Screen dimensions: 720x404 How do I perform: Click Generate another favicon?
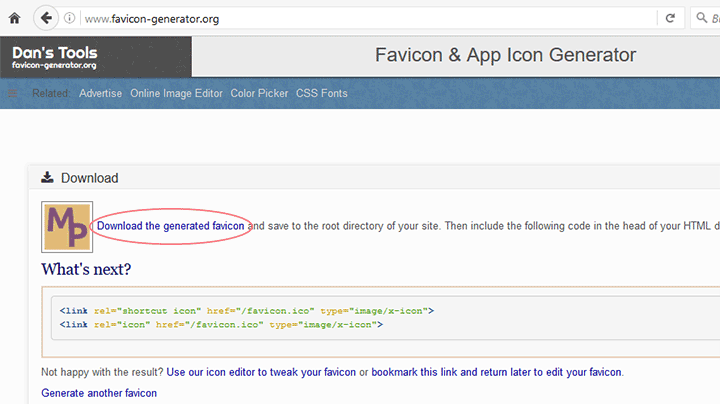click(x=99, y=393)
